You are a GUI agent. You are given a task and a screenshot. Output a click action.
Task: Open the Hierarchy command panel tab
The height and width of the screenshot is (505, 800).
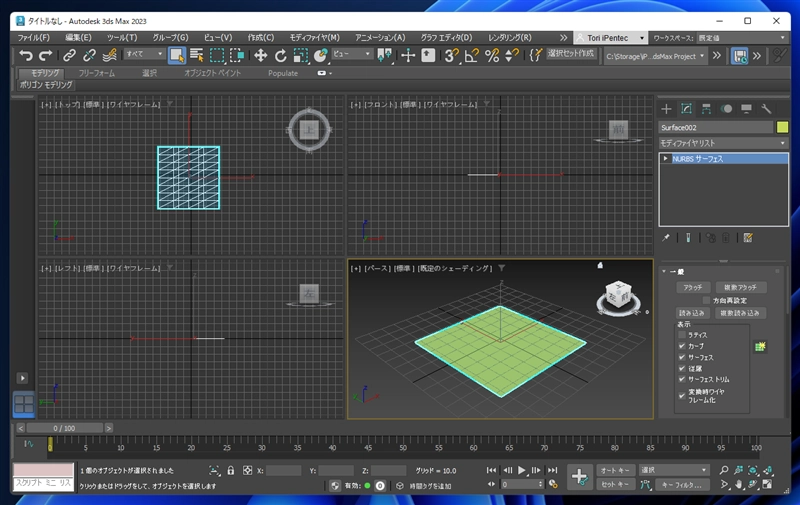706,109
